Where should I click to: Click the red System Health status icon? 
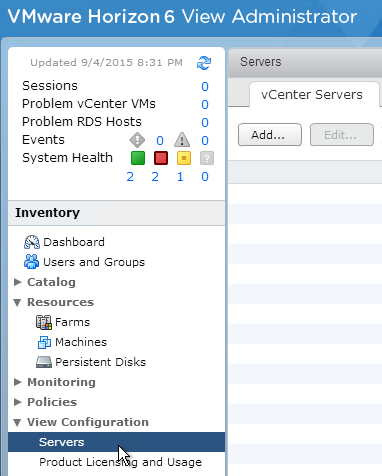pyautogui.click(x=161, y=158)
